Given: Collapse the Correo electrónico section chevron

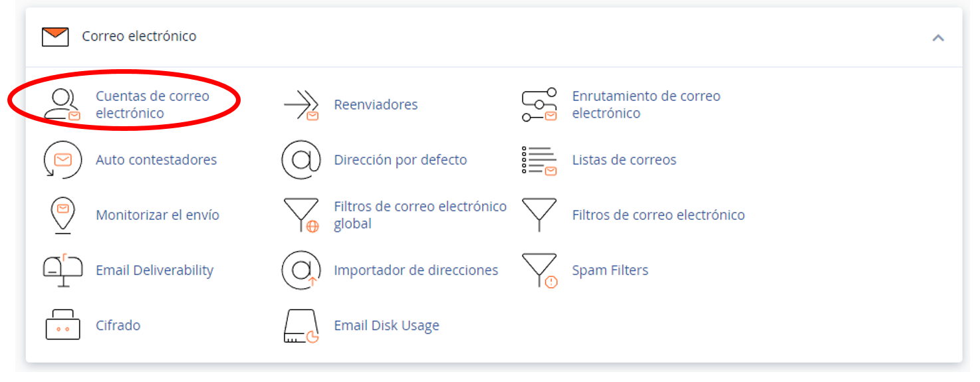Looking at the screenshot, I should [938, 38].
